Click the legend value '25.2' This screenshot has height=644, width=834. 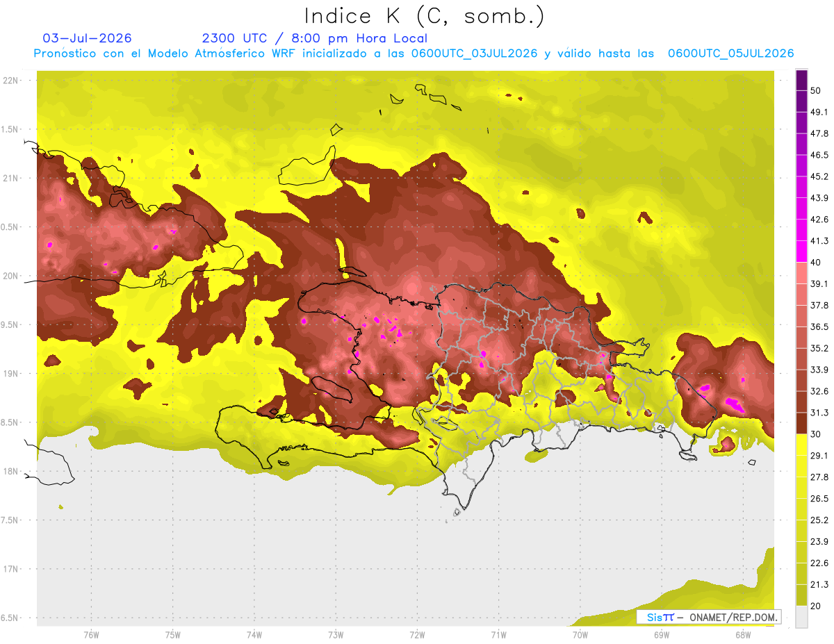point(819,520)
